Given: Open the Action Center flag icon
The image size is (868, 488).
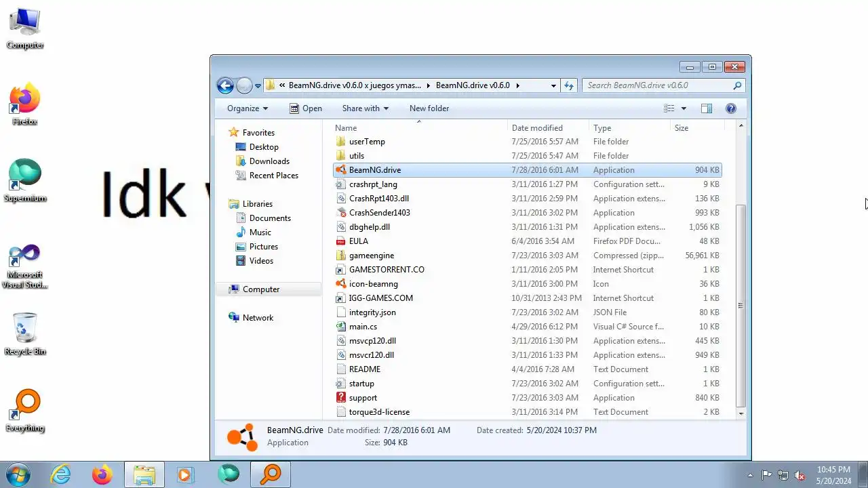Looking at the screenshot, I should [x=767, y=475].
